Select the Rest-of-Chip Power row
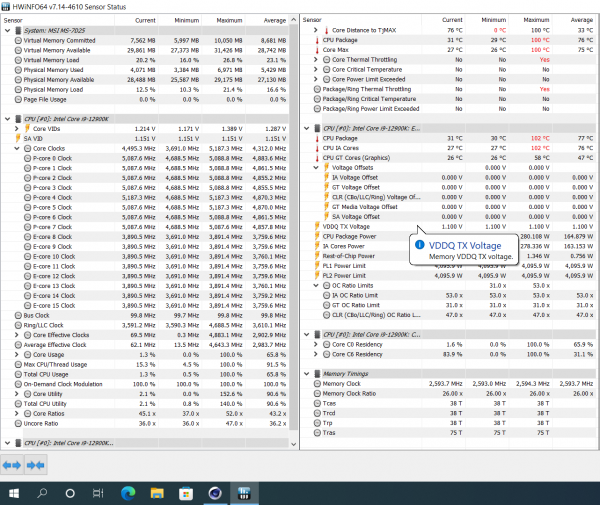This screenshot has height=505, width=600. click(x=448, y=256)
